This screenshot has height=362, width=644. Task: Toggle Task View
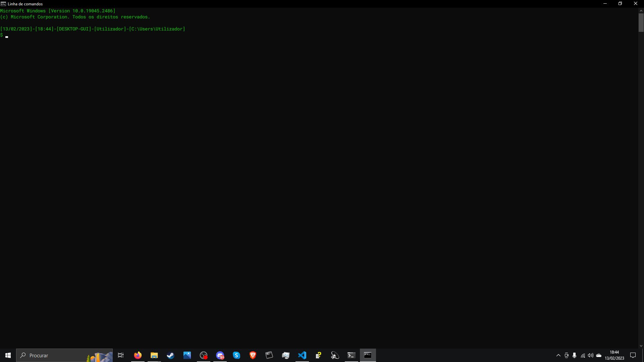tap(120, 355)
